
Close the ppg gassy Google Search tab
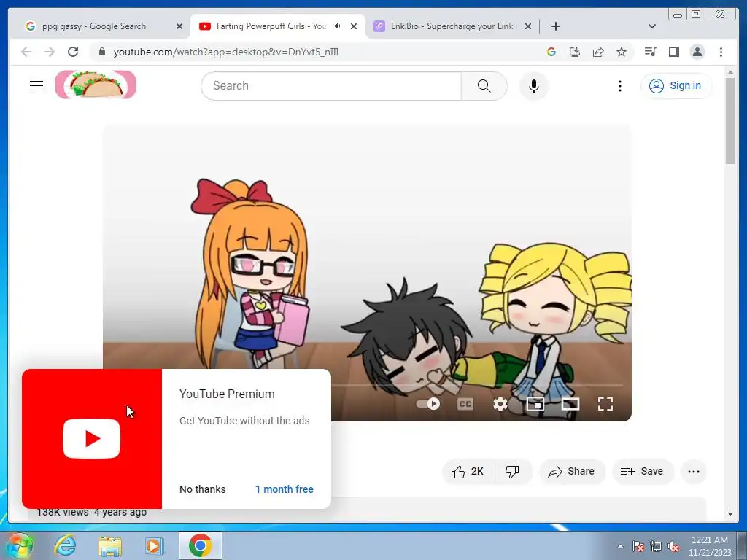pos(179,26)
